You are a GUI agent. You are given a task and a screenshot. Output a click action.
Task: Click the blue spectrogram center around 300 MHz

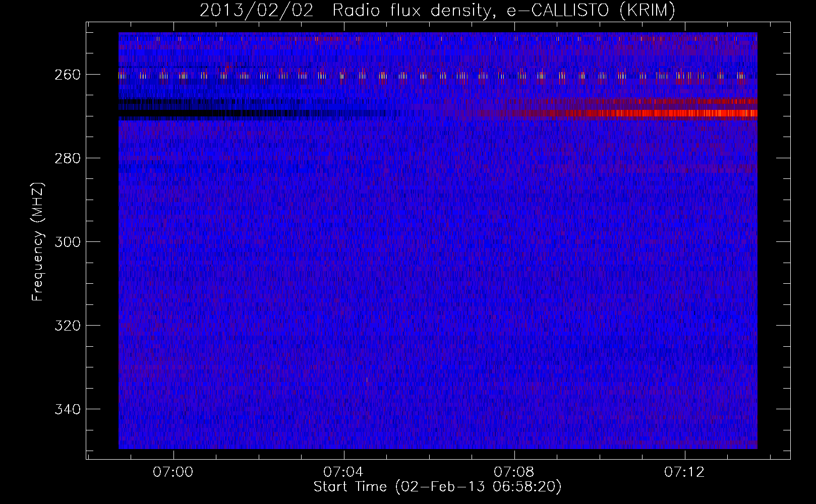[x=438, y=241]
